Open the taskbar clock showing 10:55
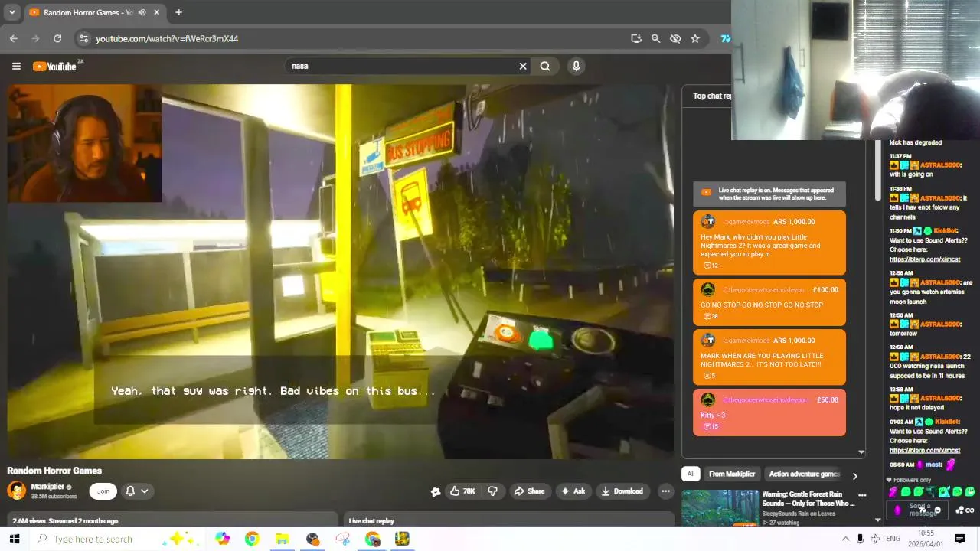 pyautogui.click(x=926, y=539)
